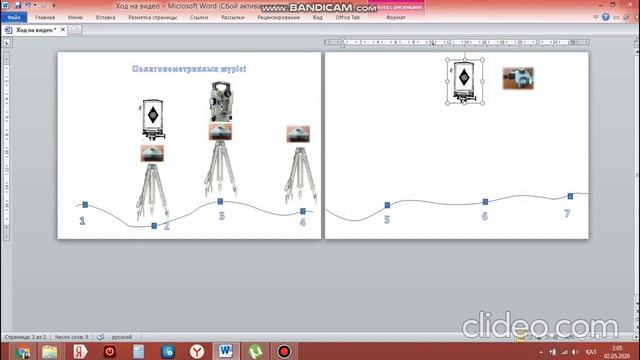Click the number label '5' on page two
Screen dimensions: 640x360
(387, 220)
